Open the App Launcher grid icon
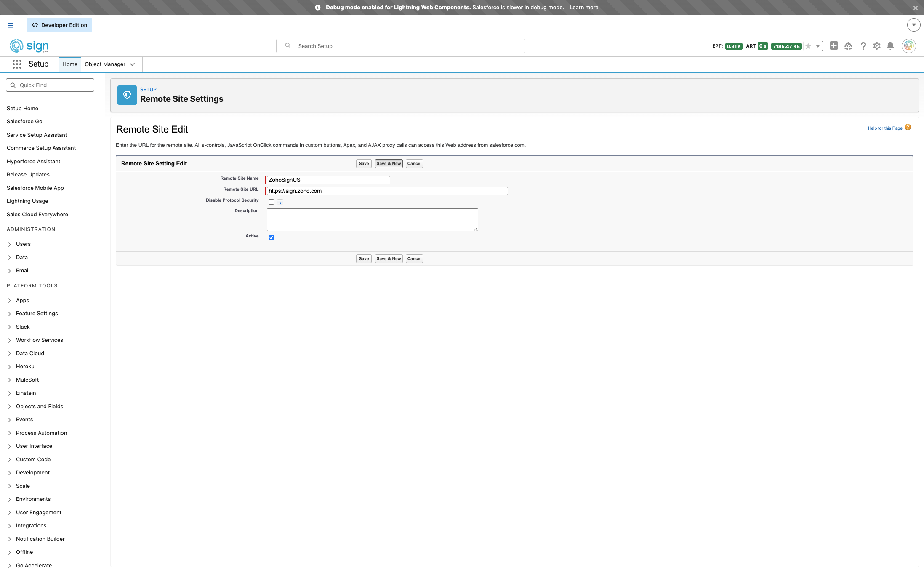The height and width of the screenshot is (572, 924). 17,64
